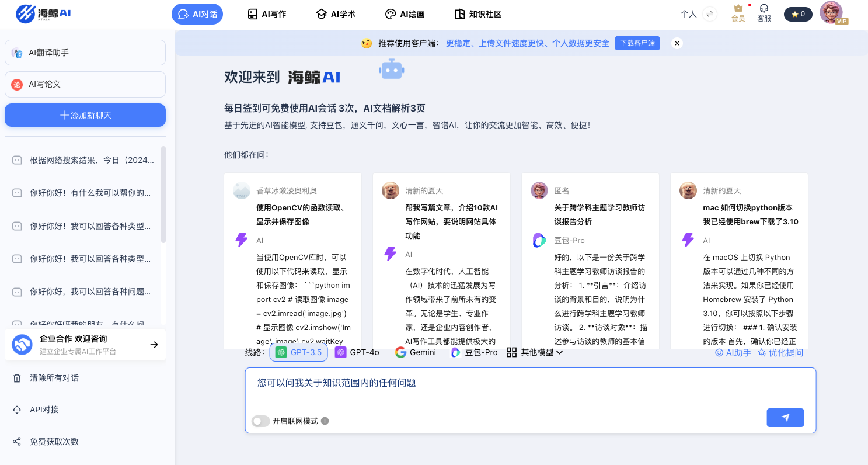Click the chat list scrollbar
The width and height of the screenshot is (868, 465).
(163, 195)
